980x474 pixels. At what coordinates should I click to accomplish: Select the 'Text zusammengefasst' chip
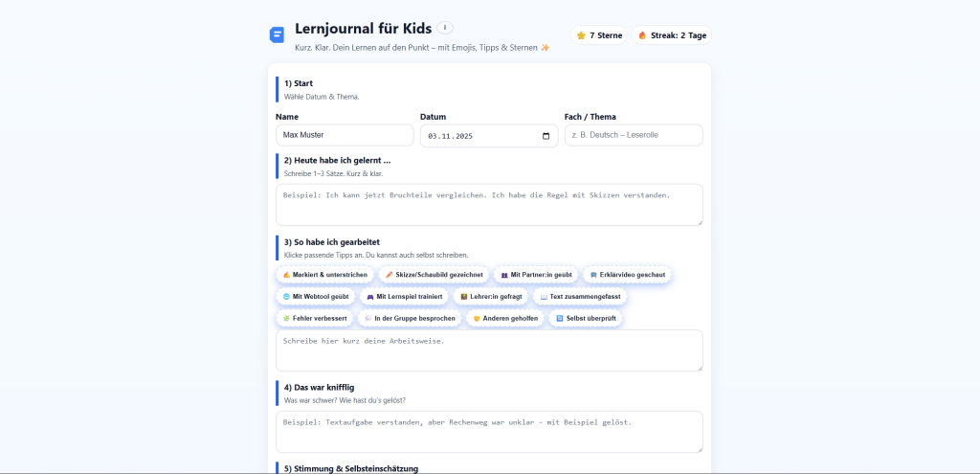[579, 297]
